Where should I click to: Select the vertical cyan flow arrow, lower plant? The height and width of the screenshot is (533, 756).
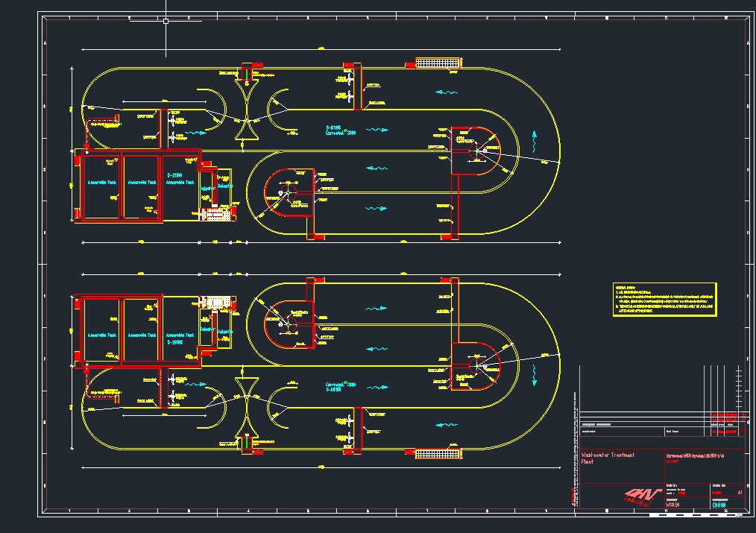[x=535, y=375]
